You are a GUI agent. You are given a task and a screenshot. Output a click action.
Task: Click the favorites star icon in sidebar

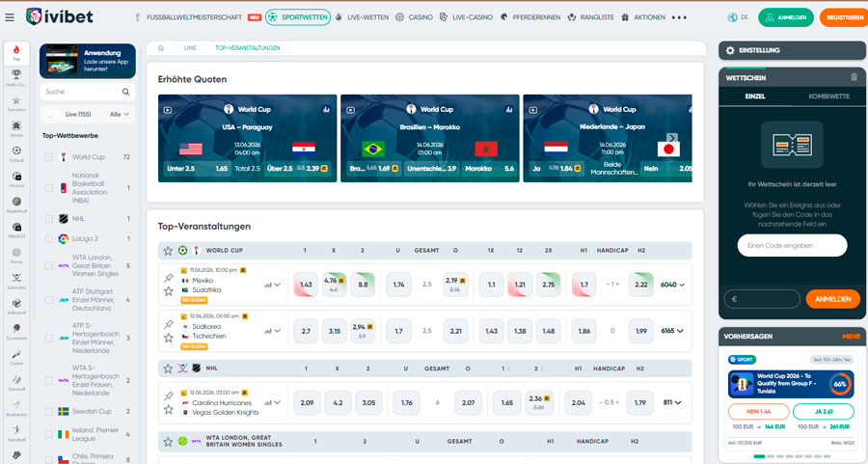(x=16, y=102)
